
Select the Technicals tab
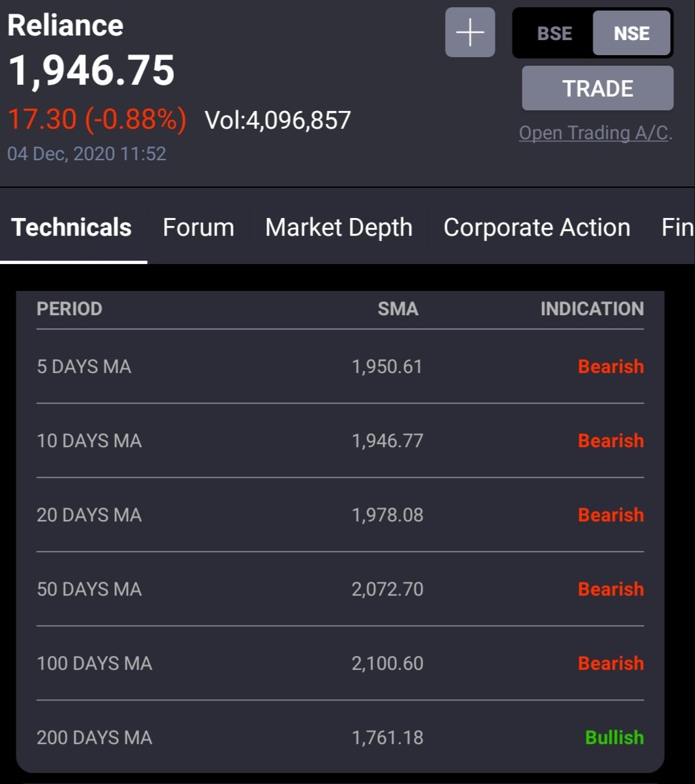(72, 227)
